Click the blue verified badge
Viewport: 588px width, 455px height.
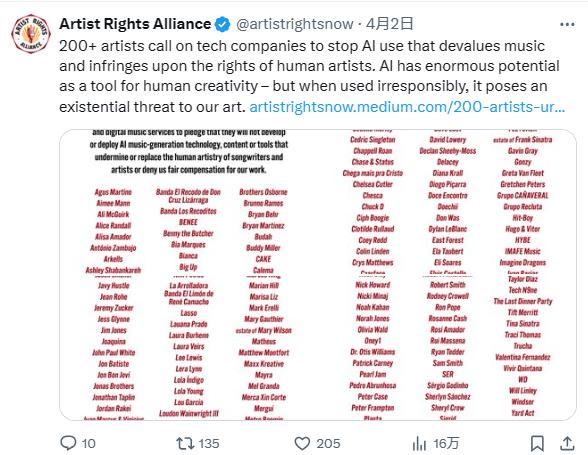(x=222, y=24)
